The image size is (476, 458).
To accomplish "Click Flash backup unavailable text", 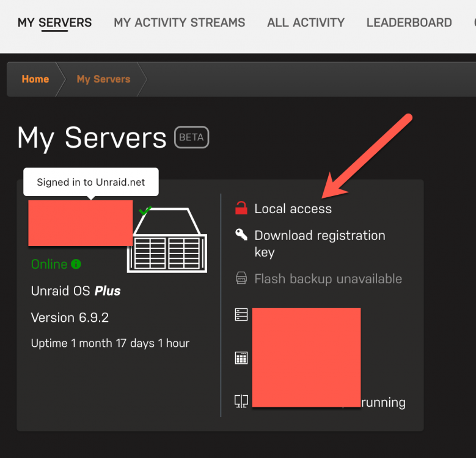I will (x=328, y=278).
